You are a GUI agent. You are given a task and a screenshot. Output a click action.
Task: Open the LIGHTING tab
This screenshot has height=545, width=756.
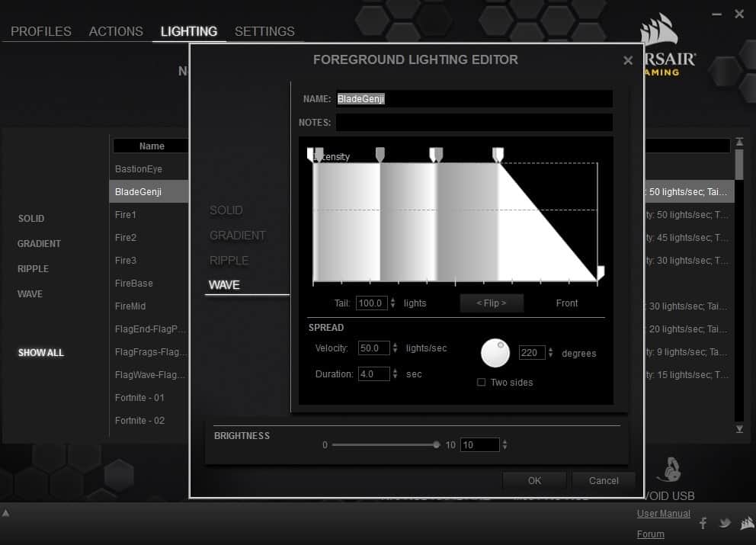point(189,31)
